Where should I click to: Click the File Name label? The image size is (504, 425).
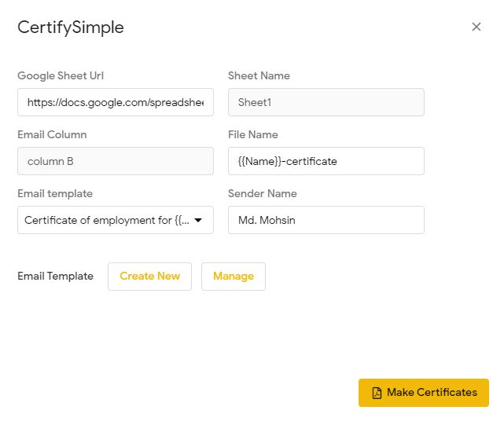(253, 135)
